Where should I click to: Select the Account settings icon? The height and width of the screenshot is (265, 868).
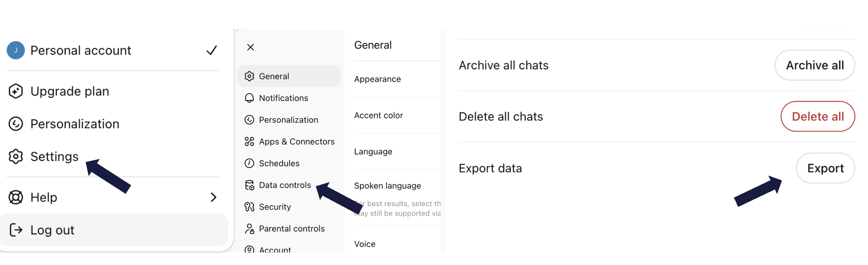(250, 249)
